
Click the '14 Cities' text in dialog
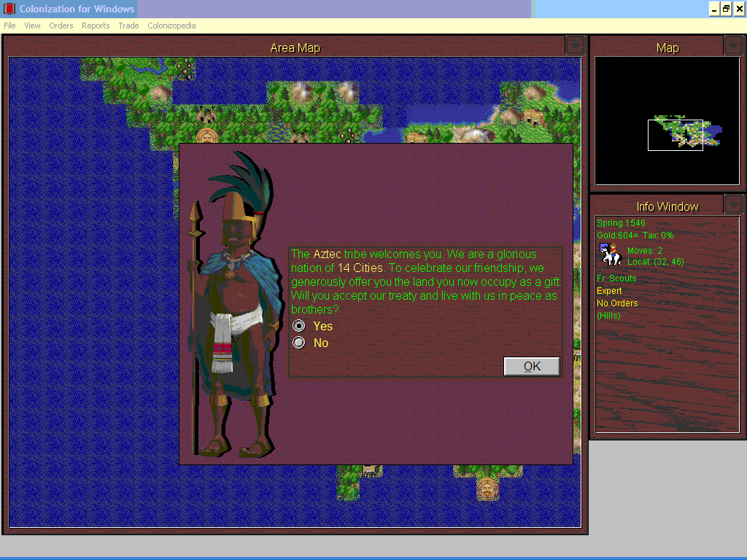click(360, 268)
